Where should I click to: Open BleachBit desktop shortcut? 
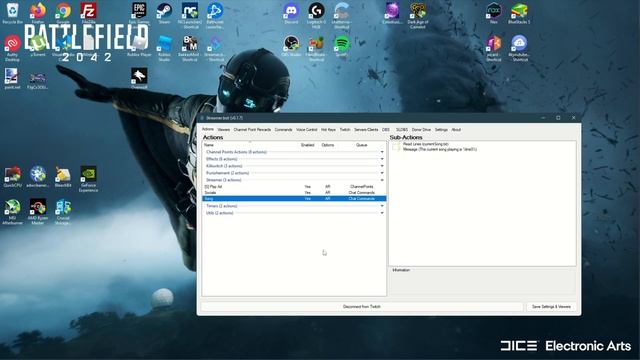coord(63,176)
